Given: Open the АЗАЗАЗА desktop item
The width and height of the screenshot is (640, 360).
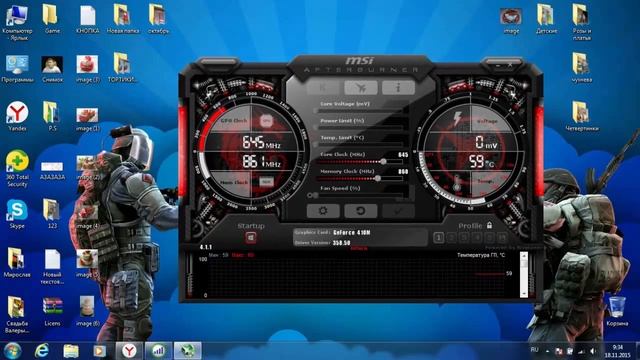Looking at the screenshot, I should 52,171.
